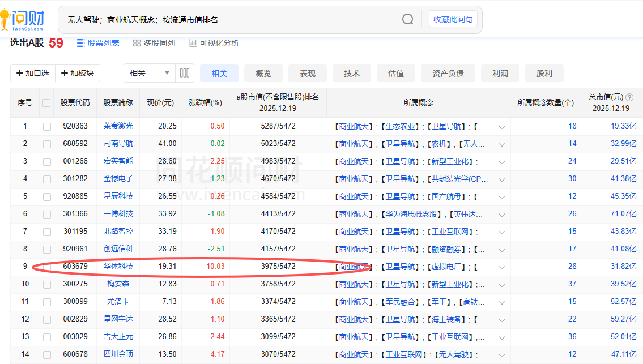Click the 收藏此问句 button
The width and height of the screenshot is (643, 364).
[x=453, y=19]
